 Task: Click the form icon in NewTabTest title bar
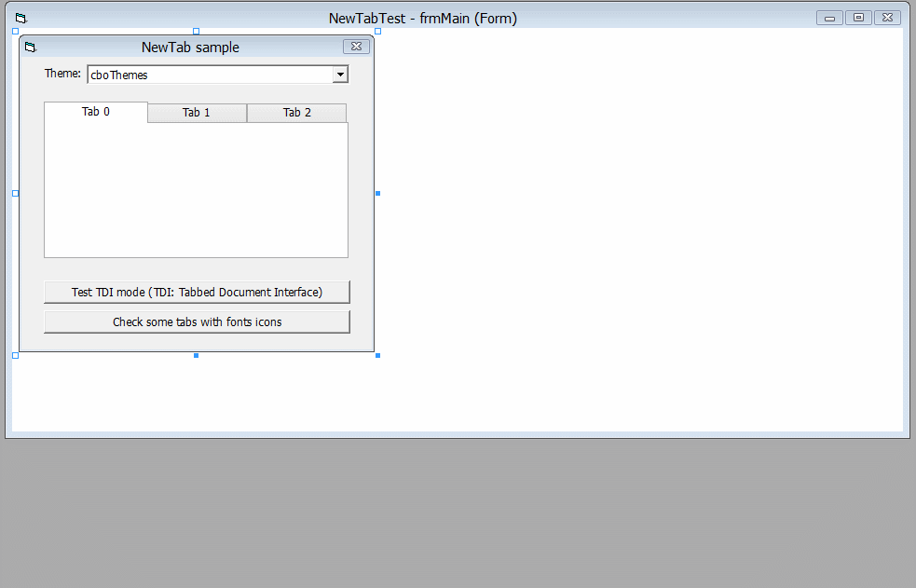(x=21, y=19)
